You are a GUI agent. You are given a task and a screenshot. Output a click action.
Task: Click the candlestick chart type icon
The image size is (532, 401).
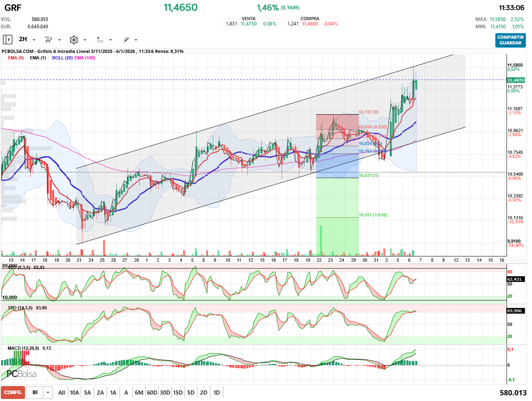coord(48,40)
